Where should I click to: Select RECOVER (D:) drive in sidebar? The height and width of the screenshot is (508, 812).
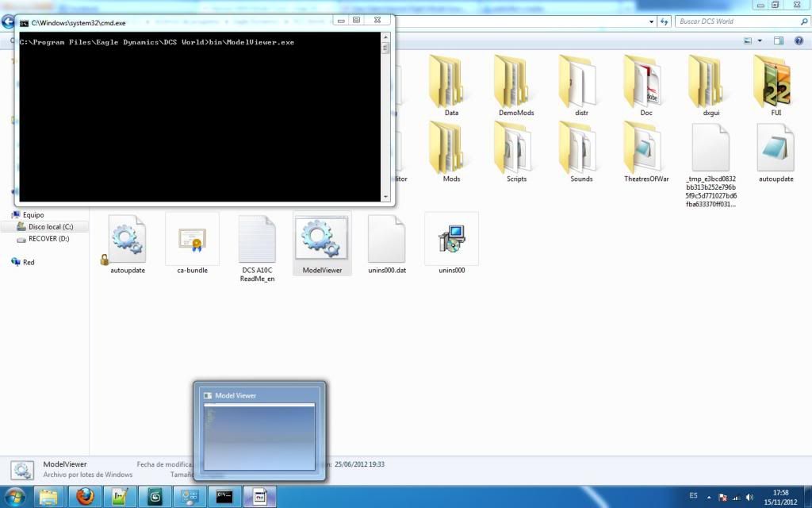pos(48,239)
